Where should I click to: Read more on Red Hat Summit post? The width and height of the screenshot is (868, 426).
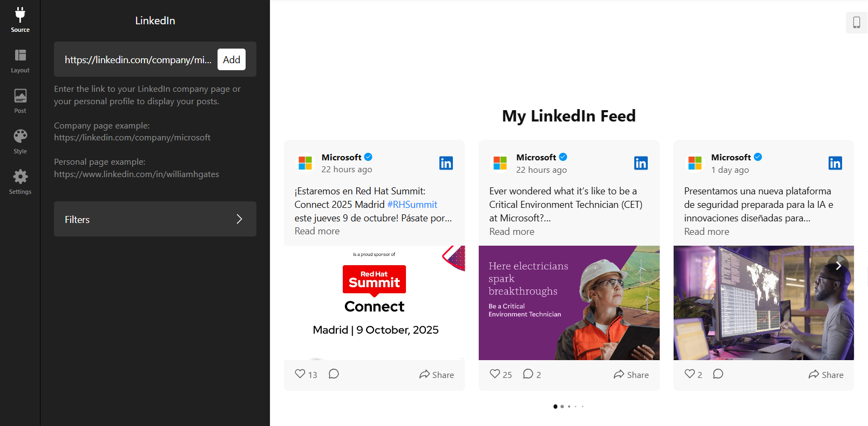317,231
